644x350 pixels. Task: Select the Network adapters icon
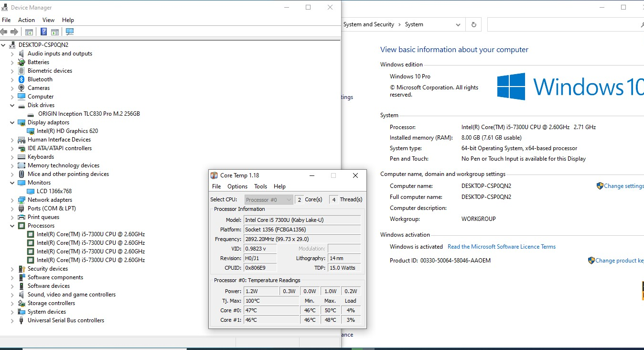pos(21,200)
